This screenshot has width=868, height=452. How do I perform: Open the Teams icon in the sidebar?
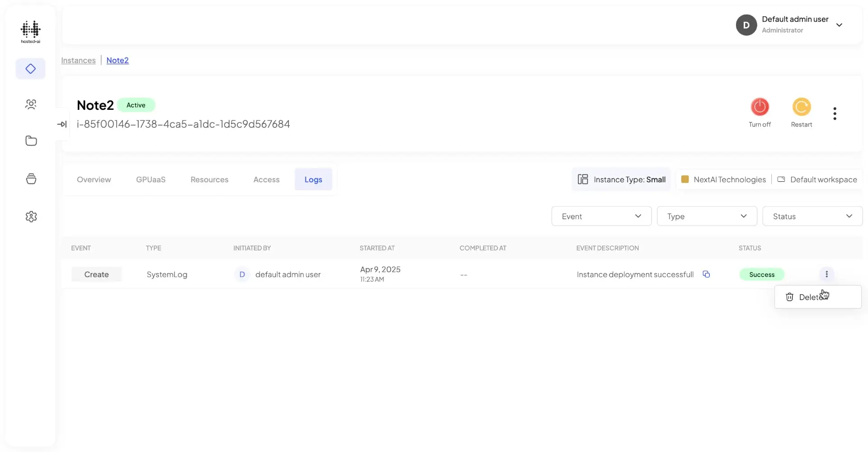(30, 104)
